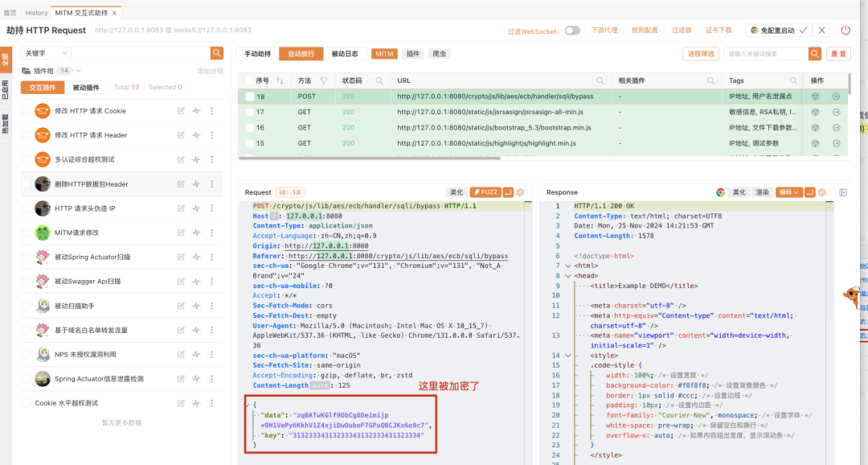Click the FUZZ button in Request panel
This screenshot has height=465, width=868.
pyautogui.click(x=485, y=192)
